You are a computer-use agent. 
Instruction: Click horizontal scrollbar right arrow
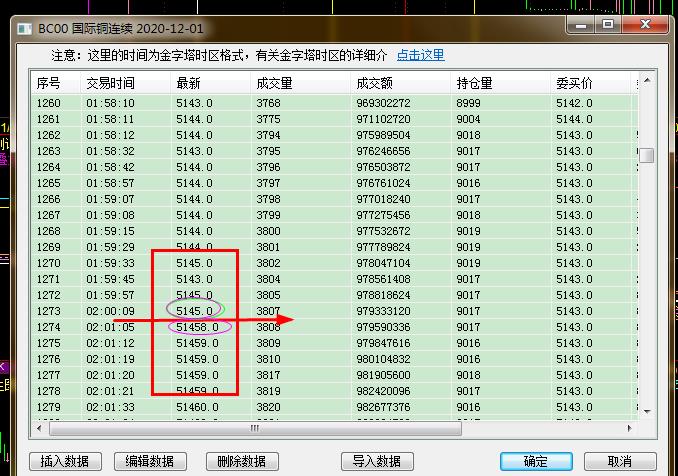(x=630, y=428)
